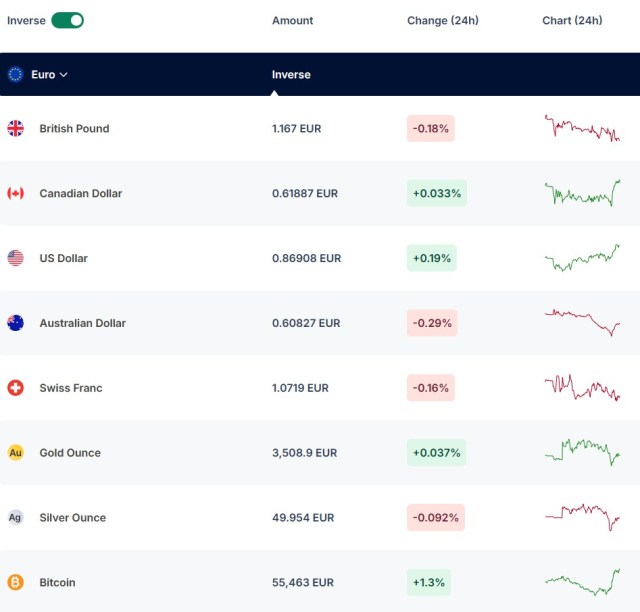Screen dimensions: 640x612
Task: Open the US Dollar 24h chart thumbnail
Action: 582,258
